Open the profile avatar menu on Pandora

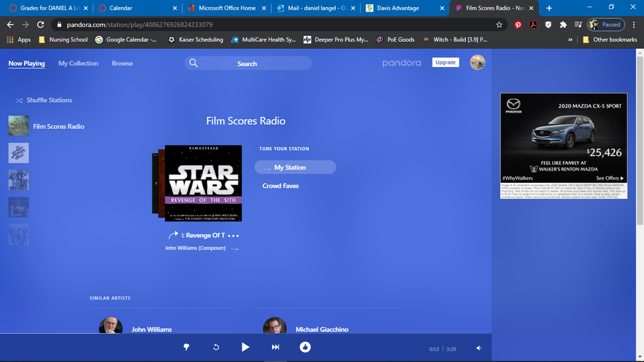[477, 62]
